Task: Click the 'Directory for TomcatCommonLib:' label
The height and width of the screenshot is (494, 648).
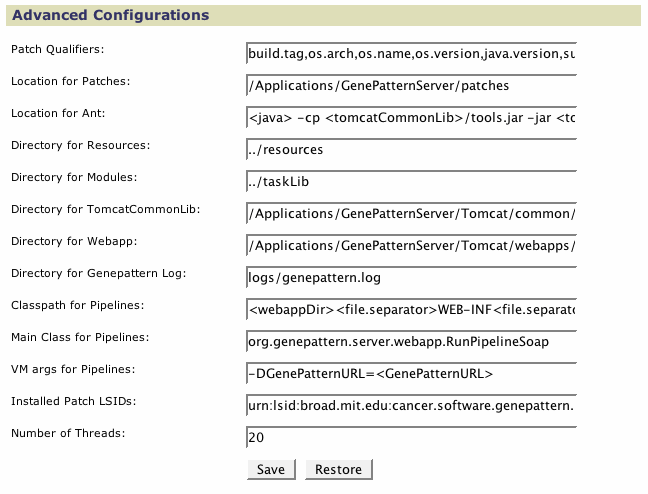Action: (105, 209)
